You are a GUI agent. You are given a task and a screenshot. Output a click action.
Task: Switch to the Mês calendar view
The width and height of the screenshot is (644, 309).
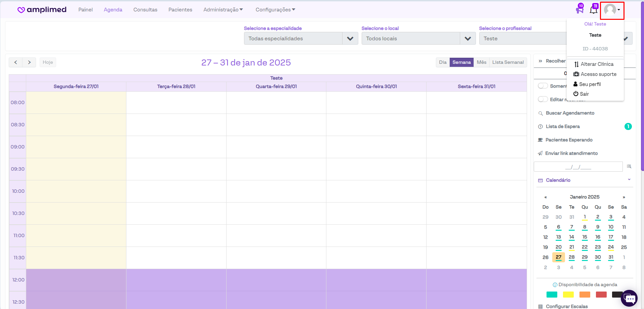[481, 62]
